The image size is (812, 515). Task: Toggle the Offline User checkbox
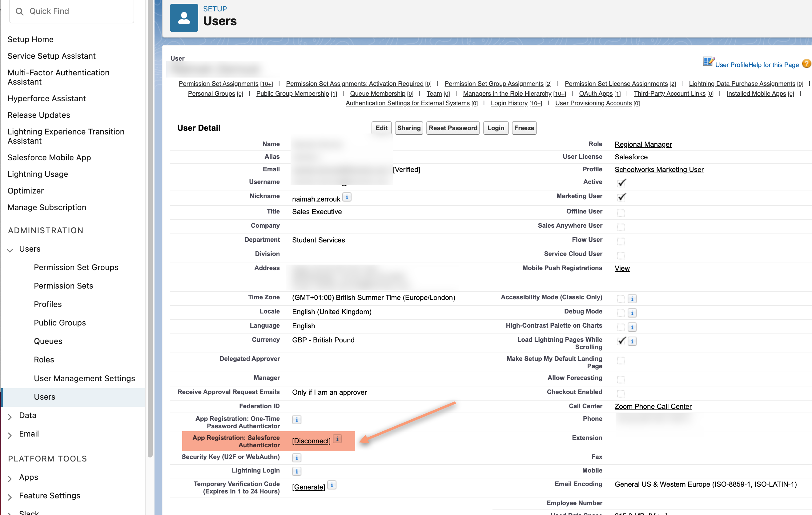click(x=621, y=213)
